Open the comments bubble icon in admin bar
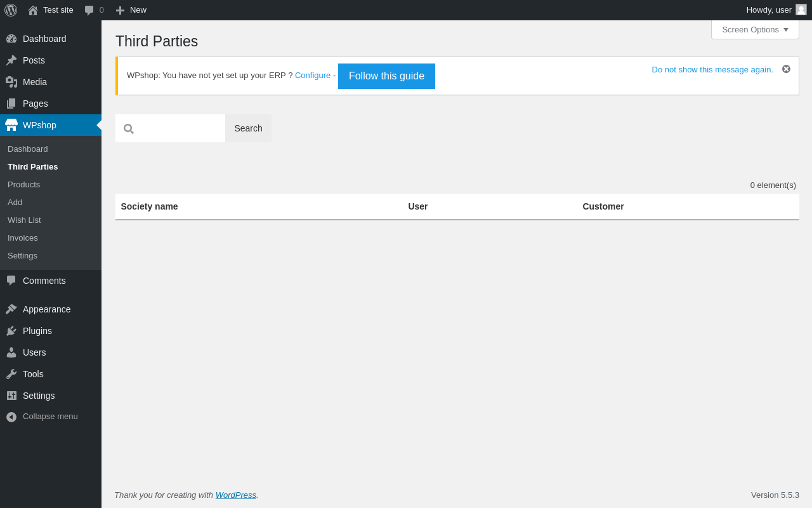This screenshot has width=812, height=508. (x=89, y=10)
